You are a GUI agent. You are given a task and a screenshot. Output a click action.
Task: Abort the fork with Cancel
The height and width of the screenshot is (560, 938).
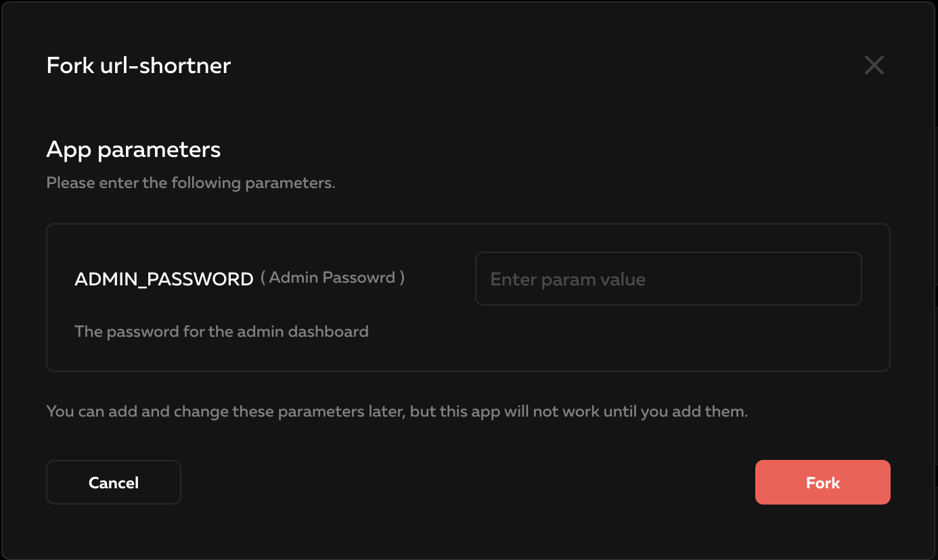pos(113,482)
